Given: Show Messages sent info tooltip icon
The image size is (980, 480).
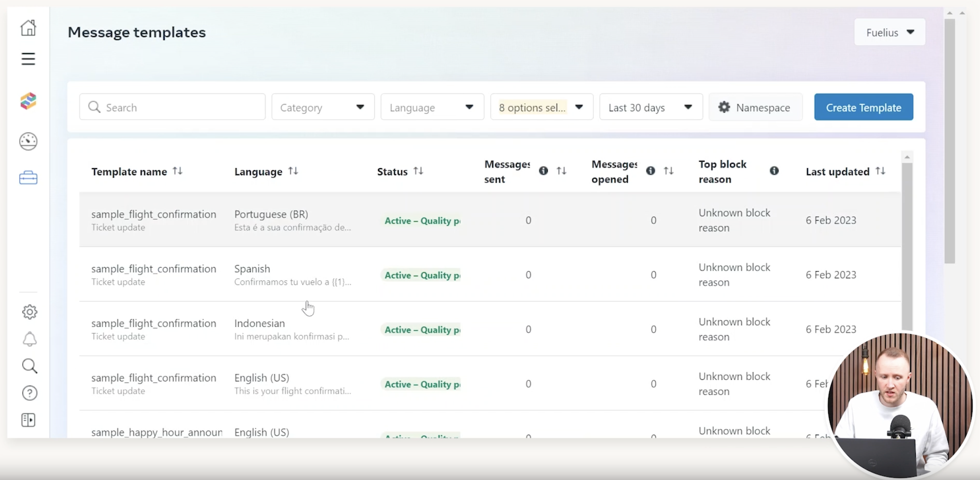Looking at the screenshot, I should pyautogui.click(x=543, y=171).
